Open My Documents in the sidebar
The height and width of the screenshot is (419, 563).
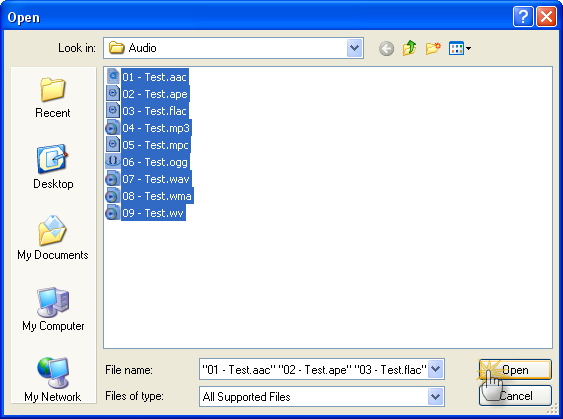[x=53, y=238]
